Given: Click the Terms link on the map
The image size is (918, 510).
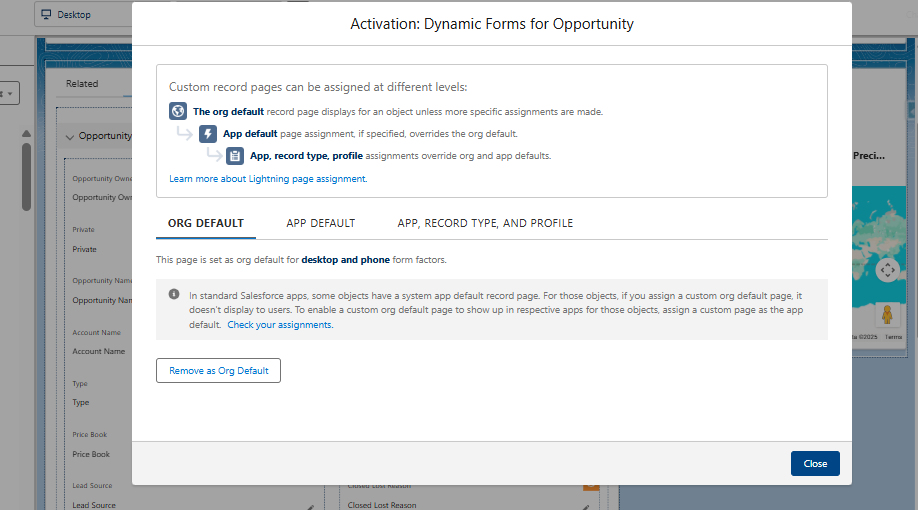Looking at the screenshot, I should [x=893, y=337].
